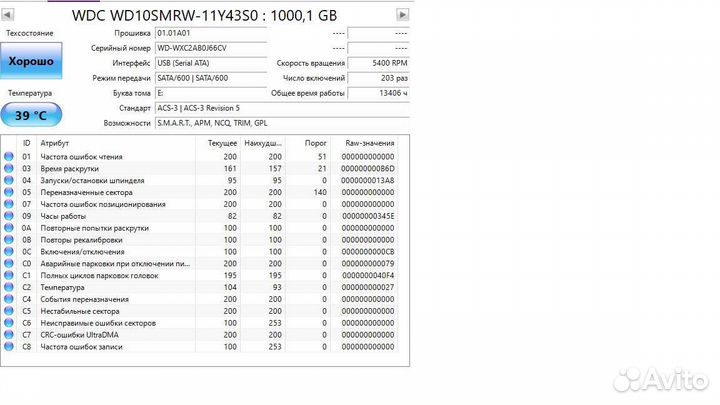The height and width of the screenshot is (405, 720).
Task: Go to next disk with right arrow
Action: pos(402,15)
